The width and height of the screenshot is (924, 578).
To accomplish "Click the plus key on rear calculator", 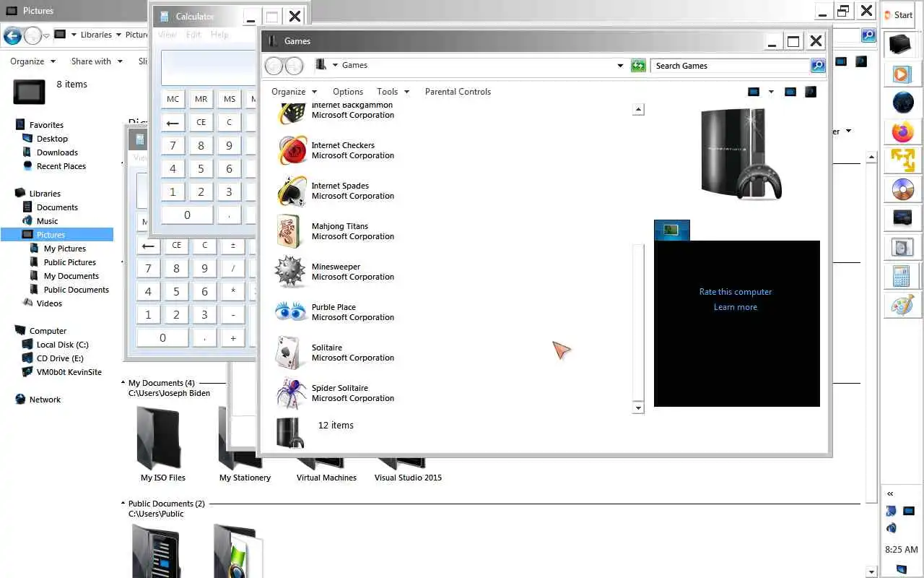I will click(233, 337).
